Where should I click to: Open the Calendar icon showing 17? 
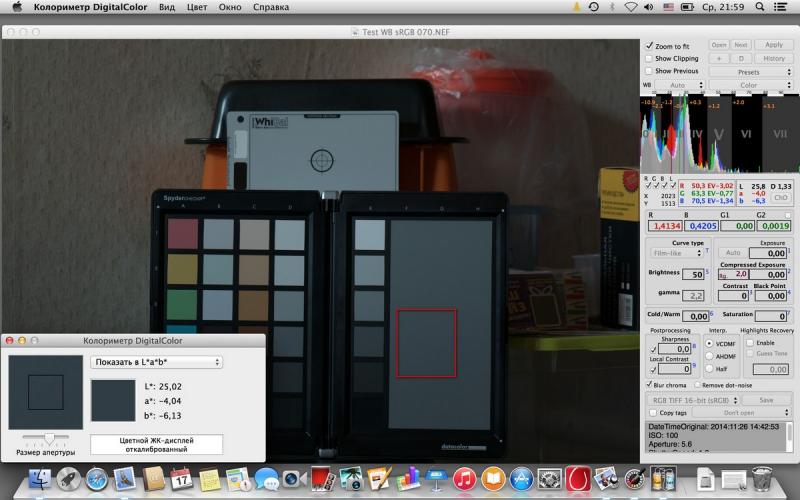[x=181, y=480]
